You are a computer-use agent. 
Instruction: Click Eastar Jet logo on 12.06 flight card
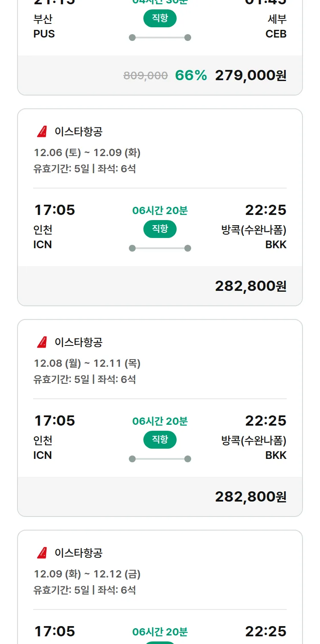(x=42, y=132)
